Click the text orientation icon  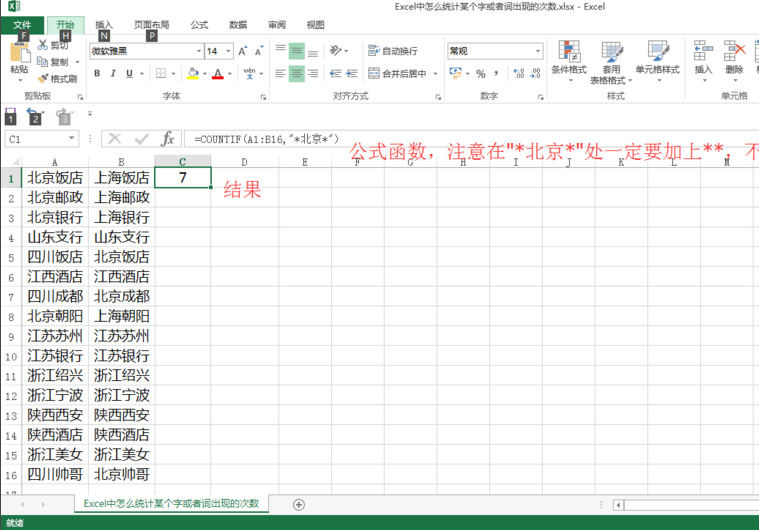(x=335, y=50)
